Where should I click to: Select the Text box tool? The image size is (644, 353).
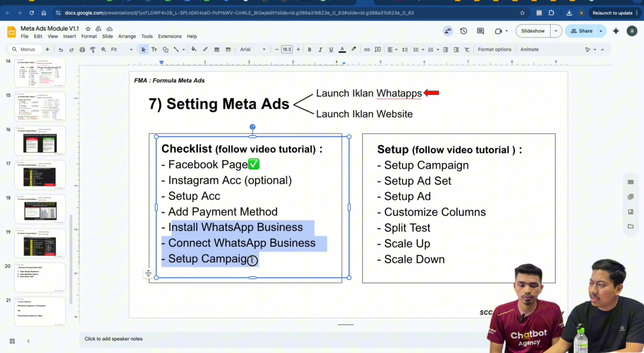[x=154, y=50]
